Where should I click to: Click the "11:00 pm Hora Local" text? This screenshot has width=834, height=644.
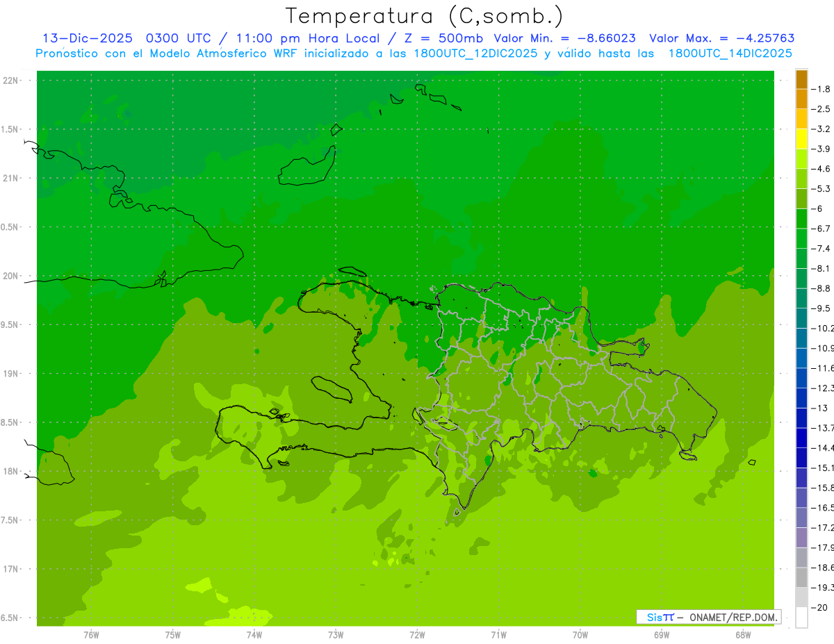306,38
